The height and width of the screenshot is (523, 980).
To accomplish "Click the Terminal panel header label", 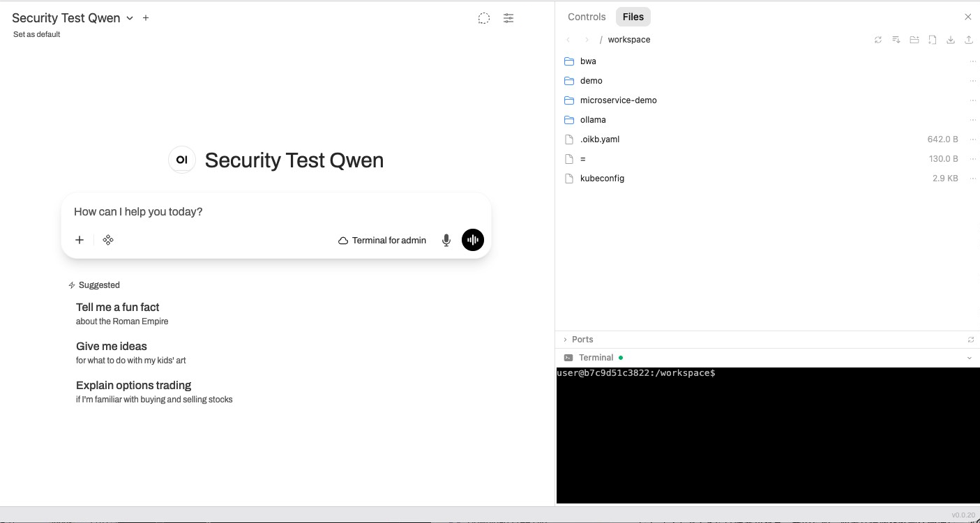I will [596, 358].
